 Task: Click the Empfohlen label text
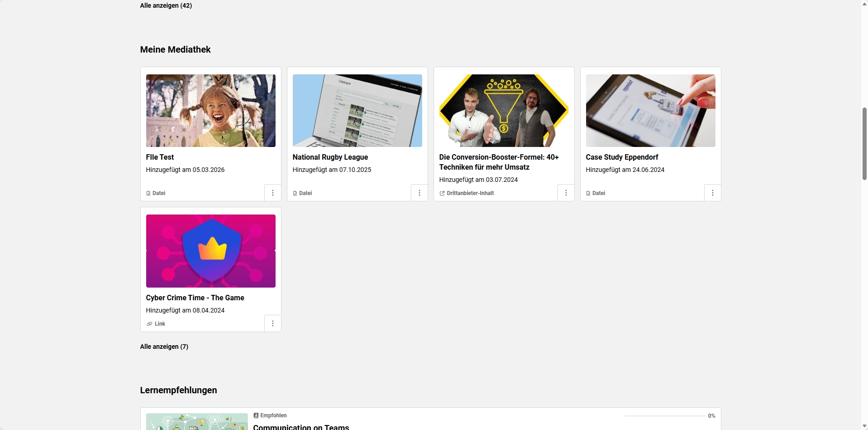274,415
